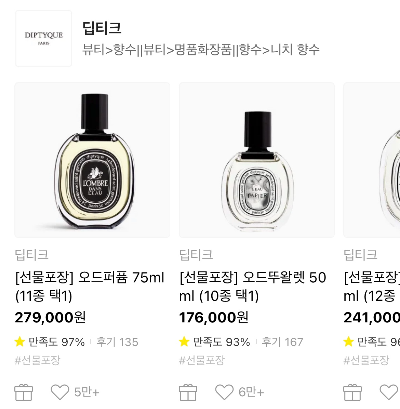The width and height of the screenshot is (400, 409).
Task: Click the 279,000원 price
Action: click(x=50, y=317)
